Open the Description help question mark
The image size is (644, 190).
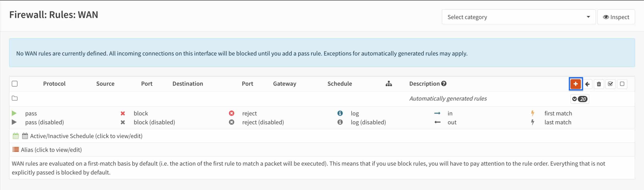coord(444,83)
